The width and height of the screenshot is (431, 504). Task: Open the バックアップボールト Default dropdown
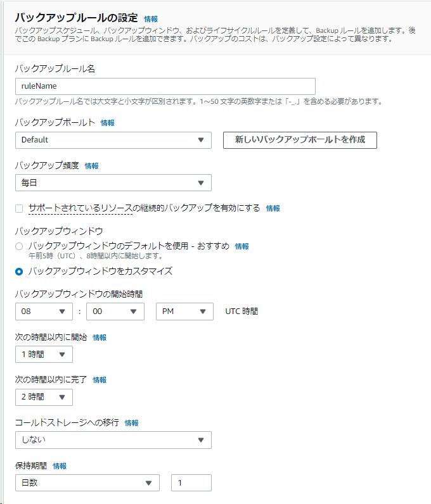click(x=113, y=140)
